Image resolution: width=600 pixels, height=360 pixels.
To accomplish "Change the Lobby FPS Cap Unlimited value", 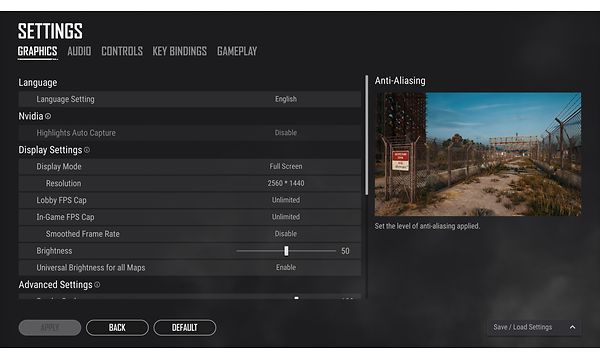I will pyautogui.click(x=286, y=200).
